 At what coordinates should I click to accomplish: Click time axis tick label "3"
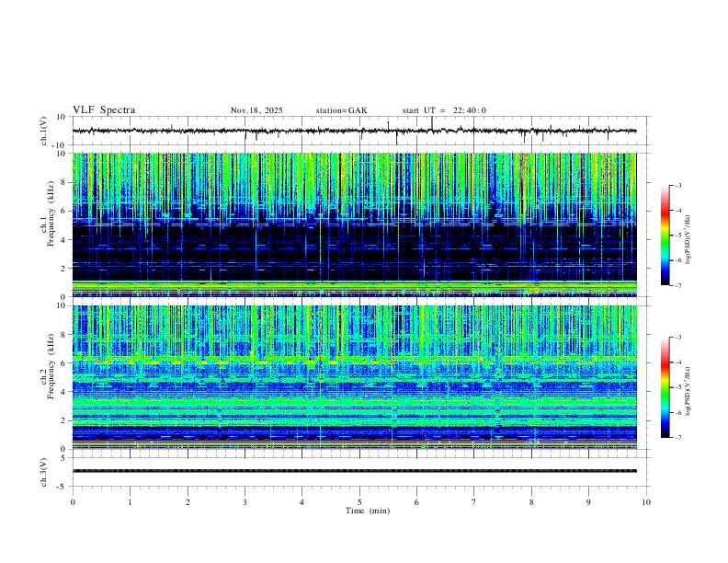(245, 502)
